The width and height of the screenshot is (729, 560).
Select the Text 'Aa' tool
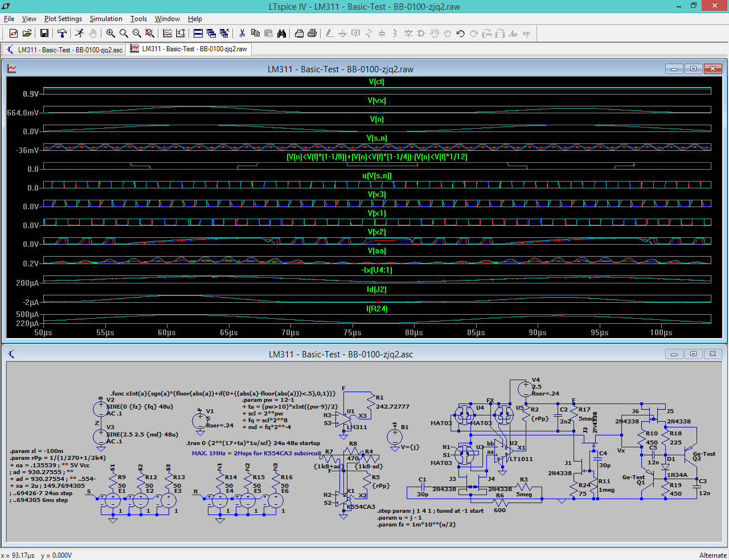(513, 34)
